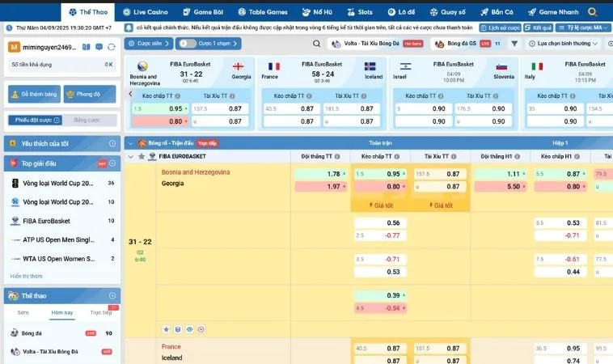Open FIBA EuroBasket in the top leagues list
613x364 pixels.
pyautogui.click(x=46, y=221)
